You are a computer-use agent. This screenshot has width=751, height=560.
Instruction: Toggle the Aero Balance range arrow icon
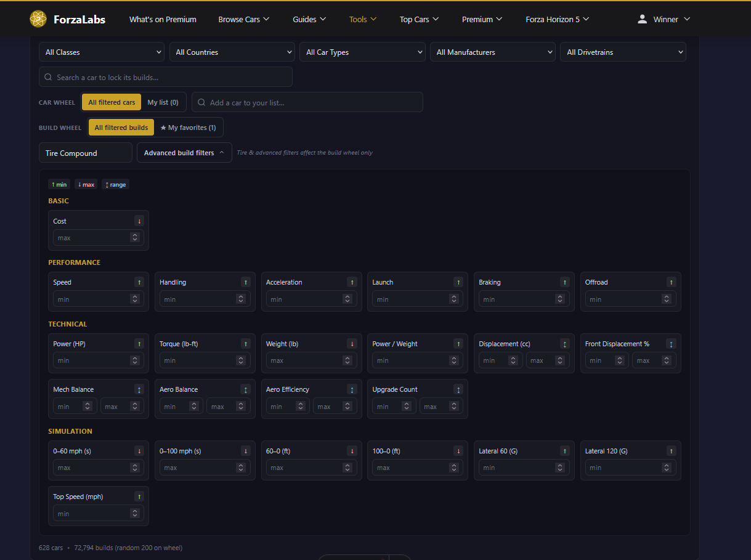246,389
